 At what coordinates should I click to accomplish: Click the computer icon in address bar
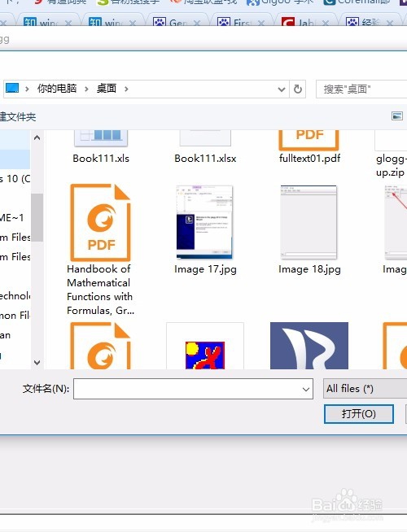(x=12, y=88)
